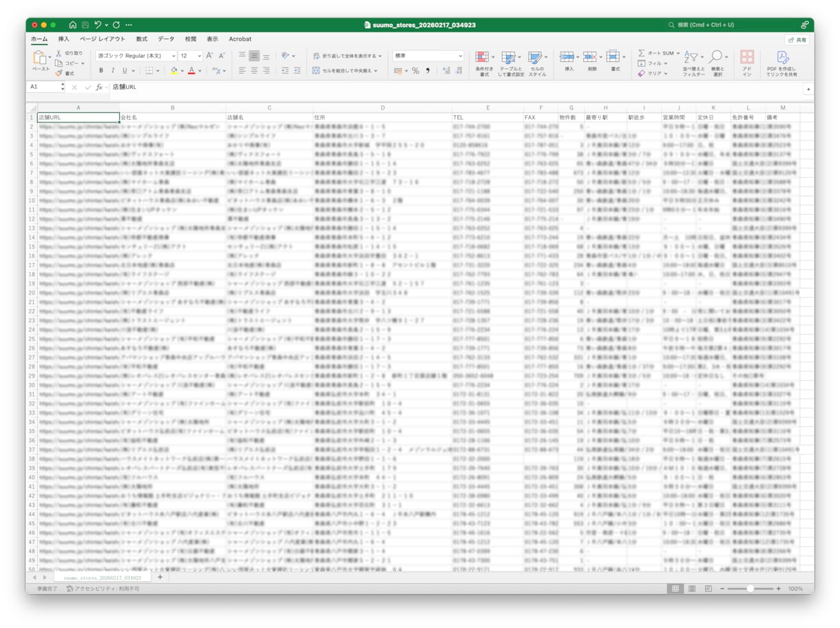Switch to the Review (校閲) tab
840x628 pixels.
[191, 39]
